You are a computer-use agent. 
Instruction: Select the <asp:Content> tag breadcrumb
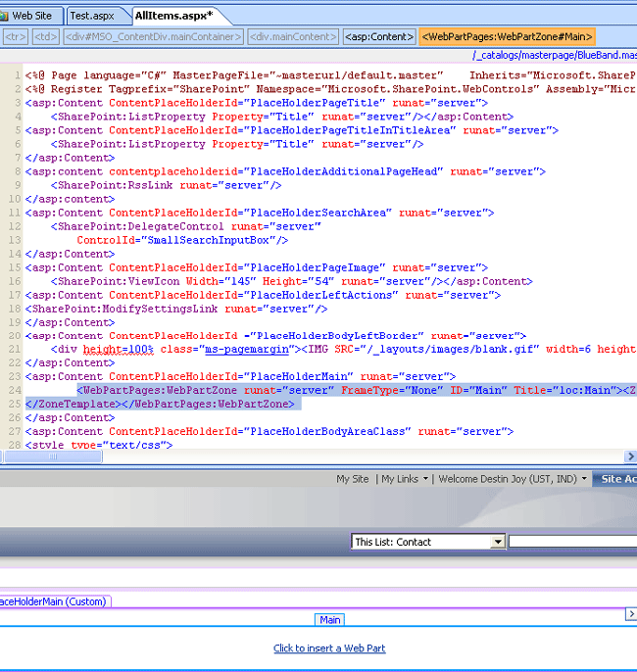[378, 37]
